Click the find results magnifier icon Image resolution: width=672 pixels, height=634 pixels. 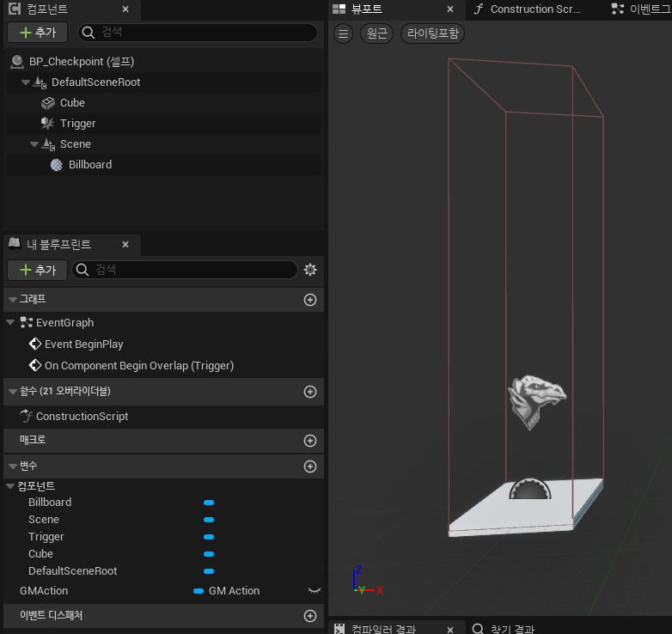point(478,629)
